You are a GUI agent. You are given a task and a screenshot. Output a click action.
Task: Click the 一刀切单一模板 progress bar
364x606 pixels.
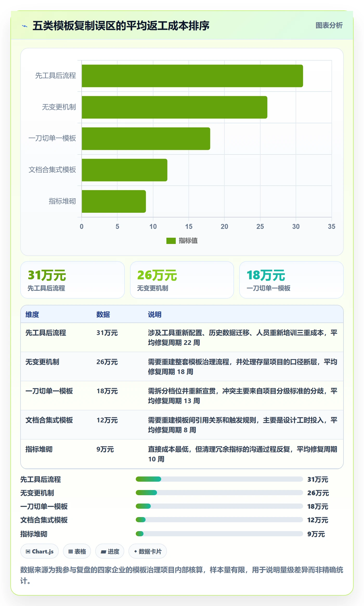219,506
